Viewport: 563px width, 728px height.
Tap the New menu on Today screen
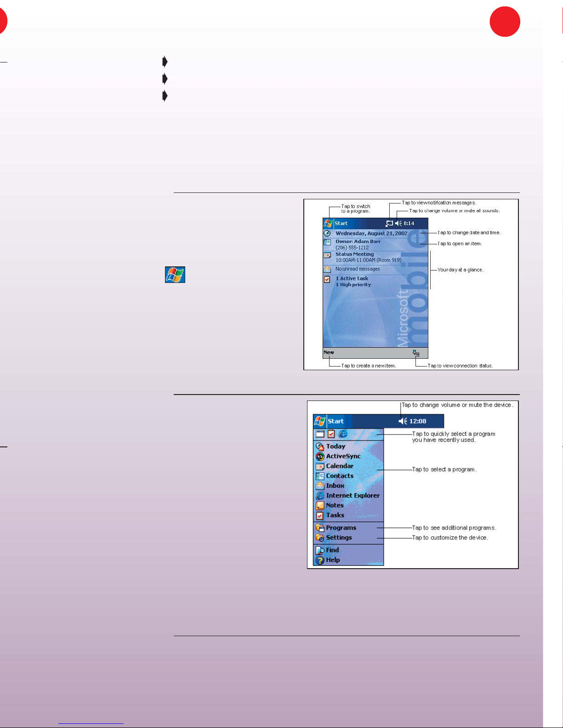(329, 353)
